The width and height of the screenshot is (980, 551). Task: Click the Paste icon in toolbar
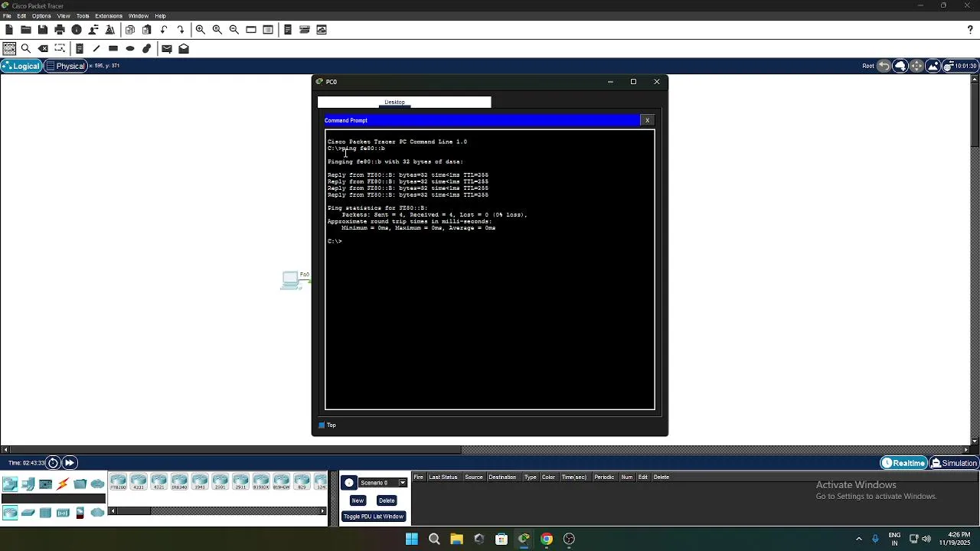point(147,30)
